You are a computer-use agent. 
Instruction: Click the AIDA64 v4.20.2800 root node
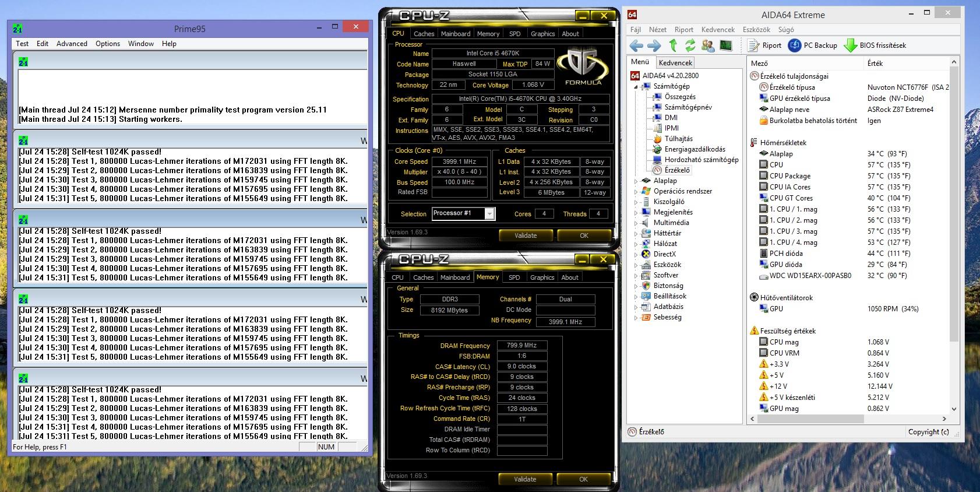(x=665, y=76)
